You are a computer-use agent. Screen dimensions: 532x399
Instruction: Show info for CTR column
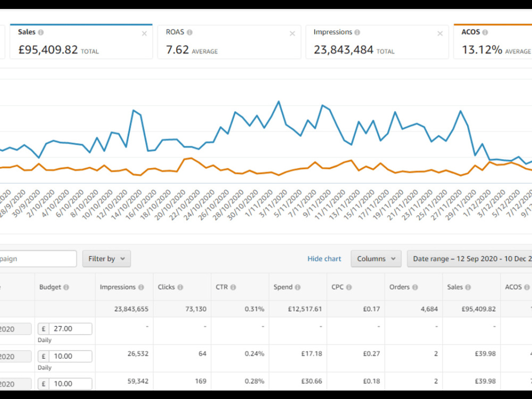coord(233,287)
